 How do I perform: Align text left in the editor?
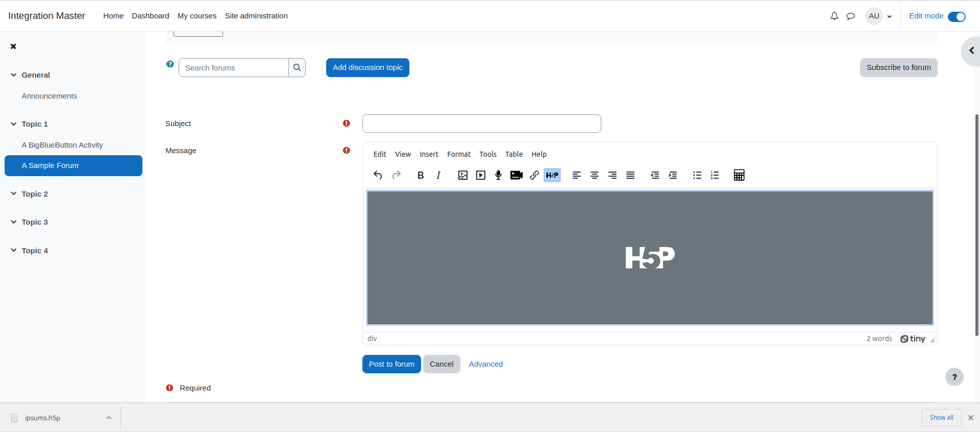click(577, 175)
